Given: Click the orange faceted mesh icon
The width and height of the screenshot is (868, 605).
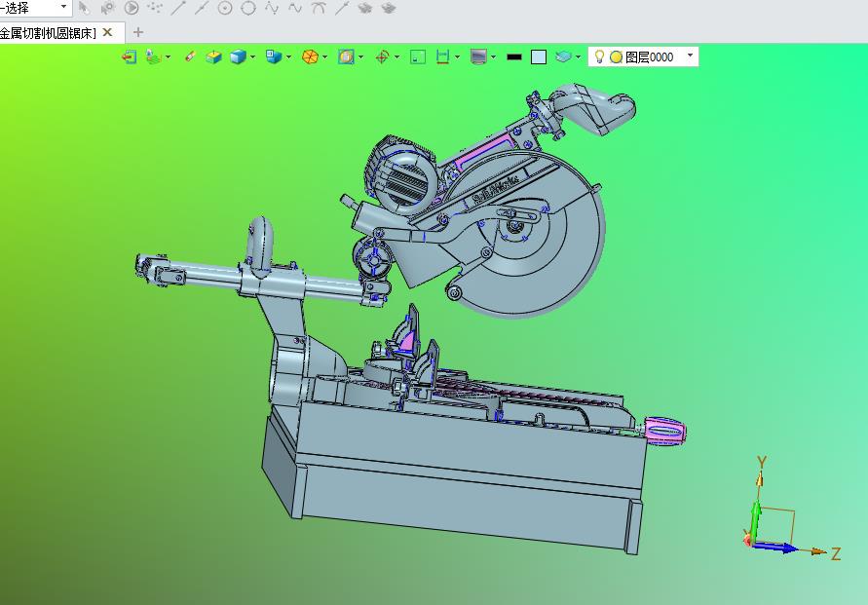Looking at the screenshot, I should [x=310, y=57].
